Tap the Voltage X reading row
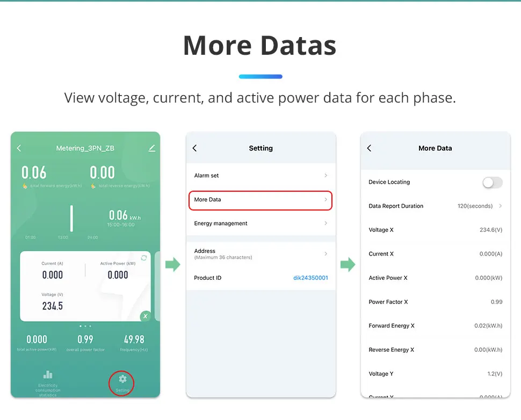Image resolution: width=521 pixels, height=420 pixels. click(x=435, y=230)
